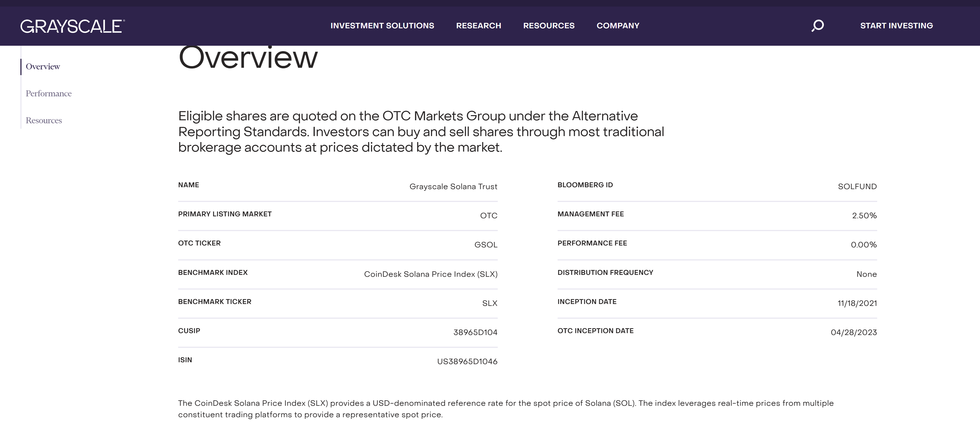Go to Resources in the left sidebar
The height and width of the screenshot is (430, 980).
click(x=44, y=121)
